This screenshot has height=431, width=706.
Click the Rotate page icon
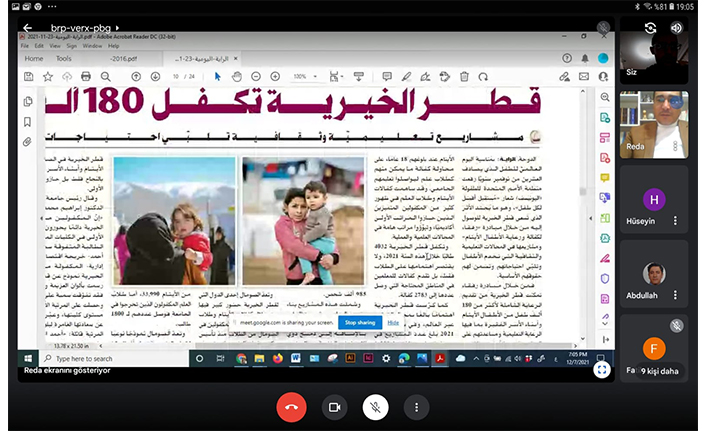(x=483, y=77)
